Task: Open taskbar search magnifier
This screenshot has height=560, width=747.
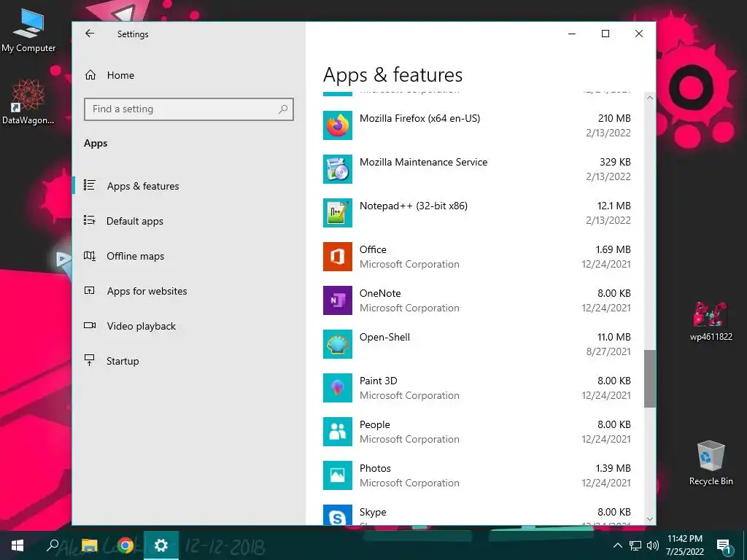Action: (53, 545)
